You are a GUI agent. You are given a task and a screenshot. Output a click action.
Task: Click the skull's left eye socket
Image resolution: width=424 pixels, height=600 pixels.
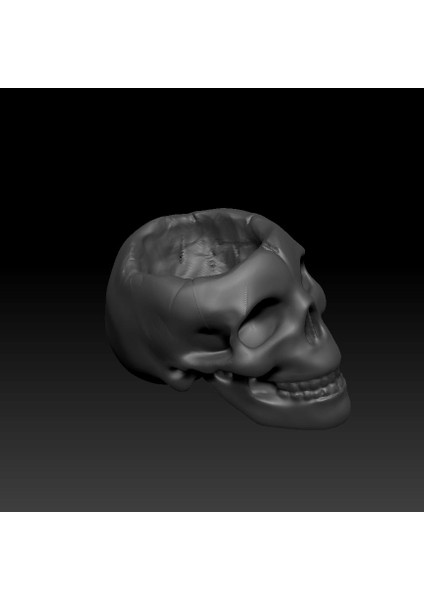tap(261, 323)
